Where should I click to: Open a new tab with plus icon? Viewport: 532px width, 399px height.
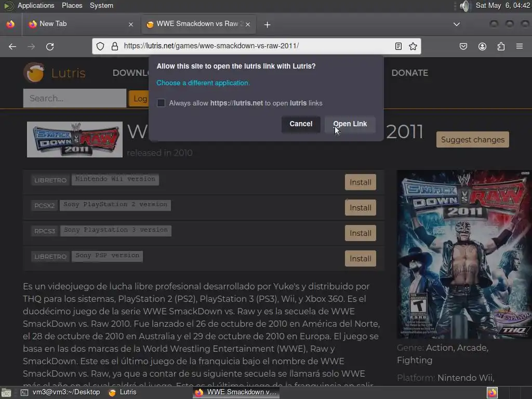click(x=268, y=24)
